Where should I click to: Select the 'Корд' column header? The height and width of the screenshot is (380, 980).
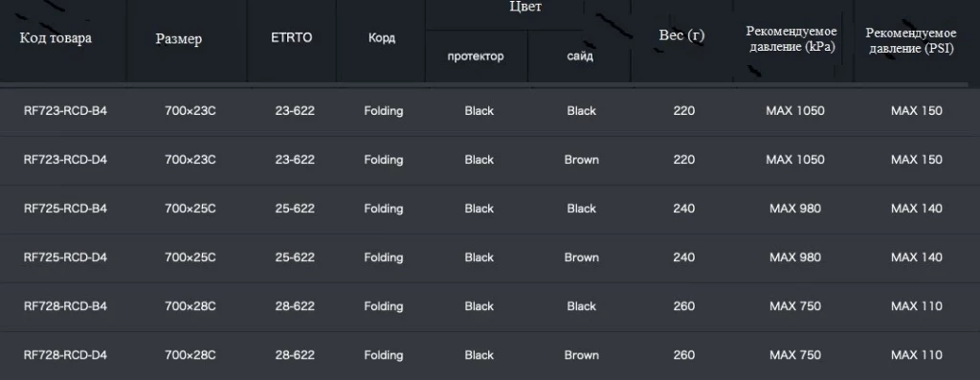click(381, 38)
